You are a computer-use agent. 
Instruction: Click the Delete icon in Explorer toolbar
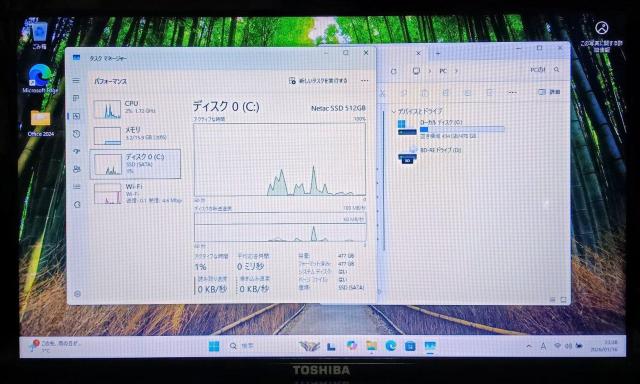(x=489, y=93)
